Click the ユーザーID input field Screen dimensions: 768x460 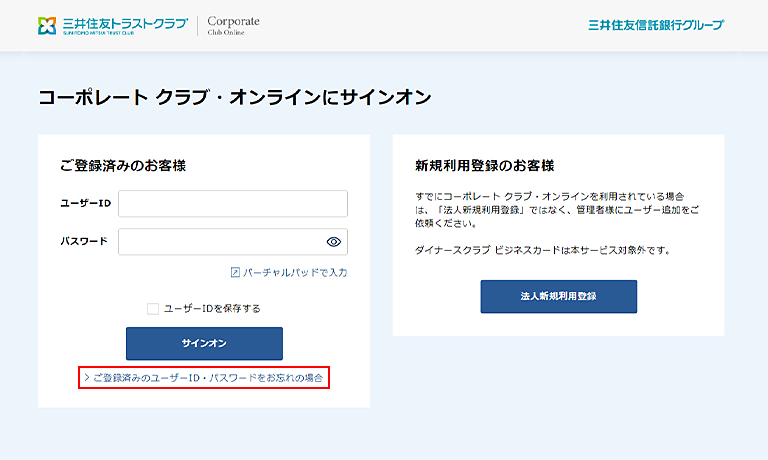(233, 203)
